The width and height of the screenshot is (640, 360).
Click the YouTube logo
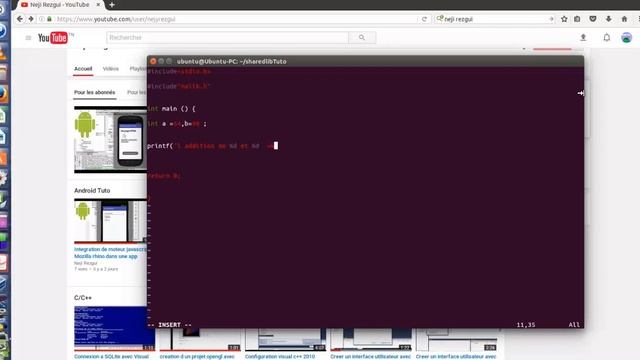coord(53,38)
